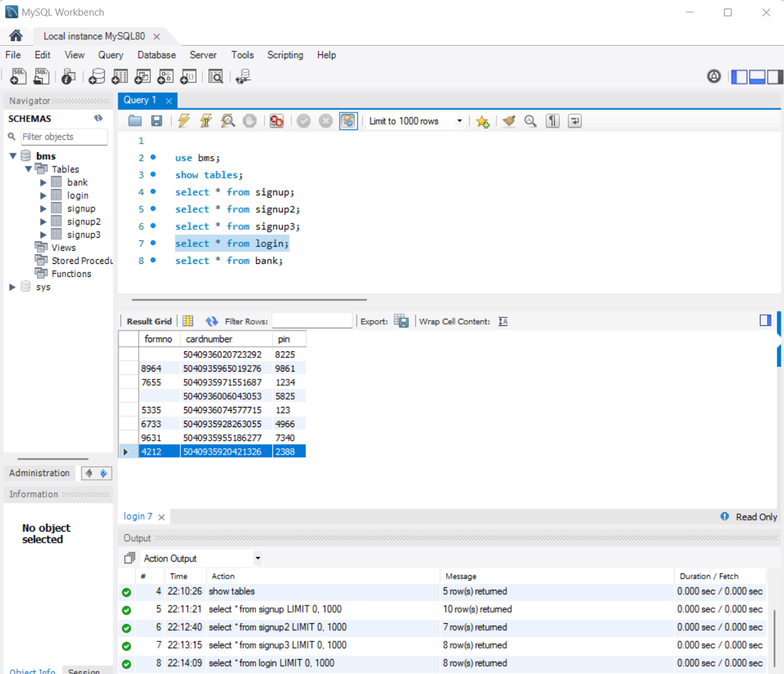Click the Filter Rows input box

(x=312, y=321)
